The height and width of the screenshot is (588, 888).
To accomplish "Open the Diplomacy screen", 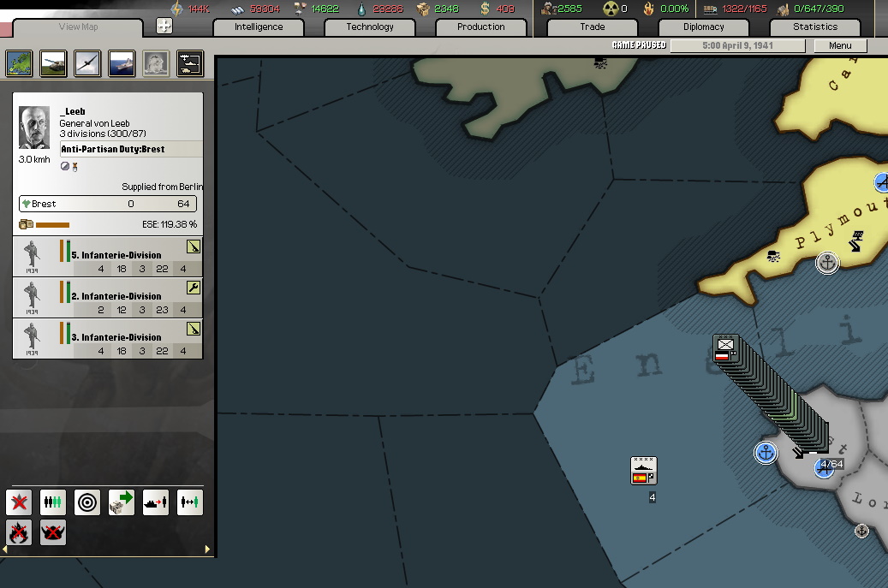I will pos(703,27).
